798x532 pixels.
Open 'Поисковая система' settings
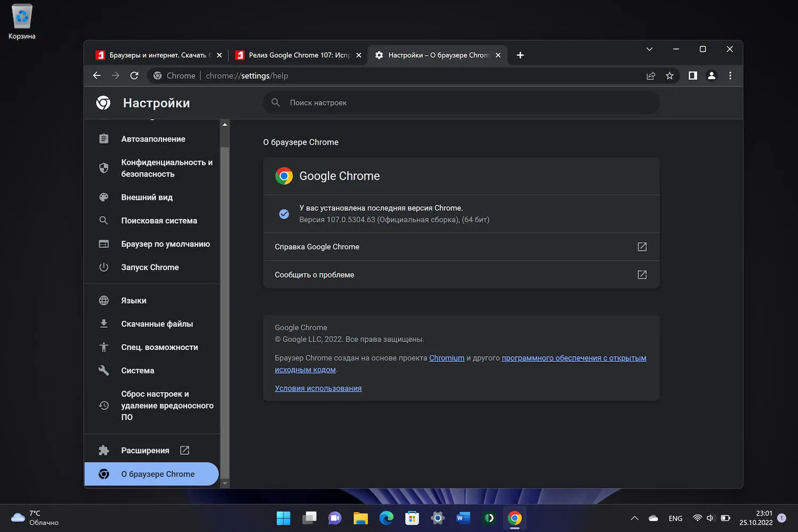(x=152, y=220)
